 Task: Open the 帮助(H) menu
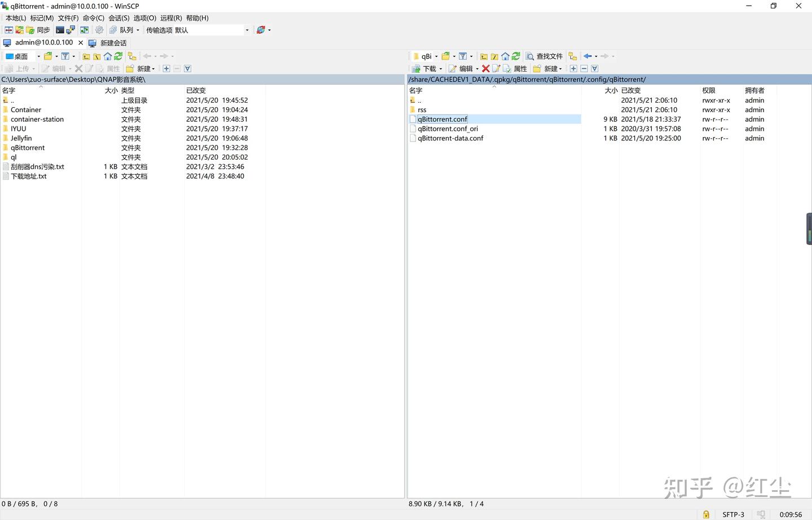tap(197, 18)
